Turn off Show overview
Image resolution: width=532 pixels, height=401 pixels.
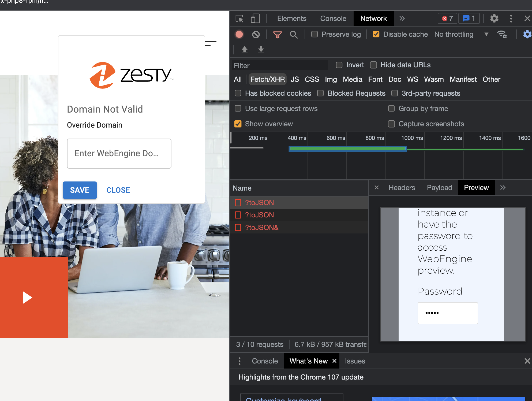[238, 124]
